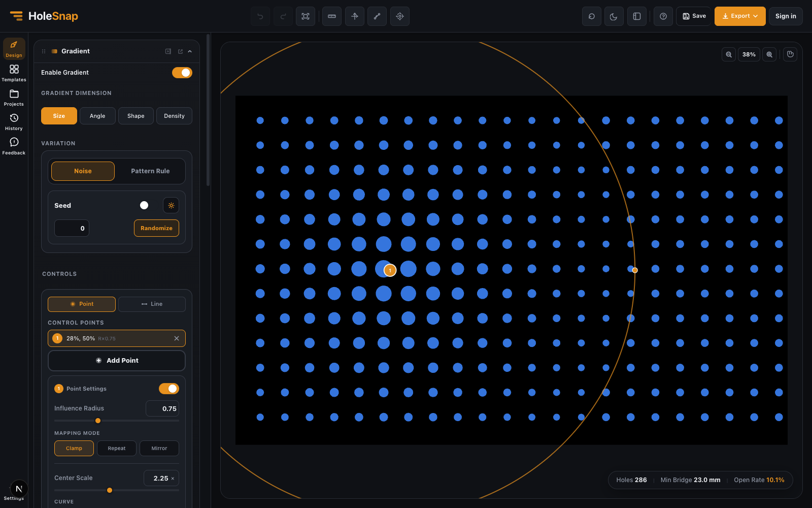Click the sun icon next to the Seed toggle
The height and width of the screenshot is (508, 812).
171,205
